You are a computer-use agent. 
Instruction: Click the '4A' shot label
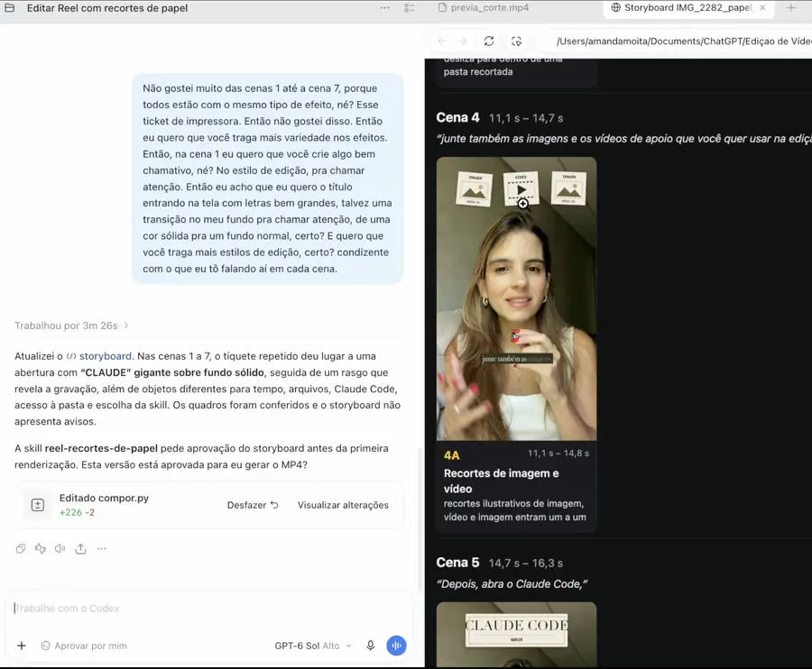[x=452, y=455]
